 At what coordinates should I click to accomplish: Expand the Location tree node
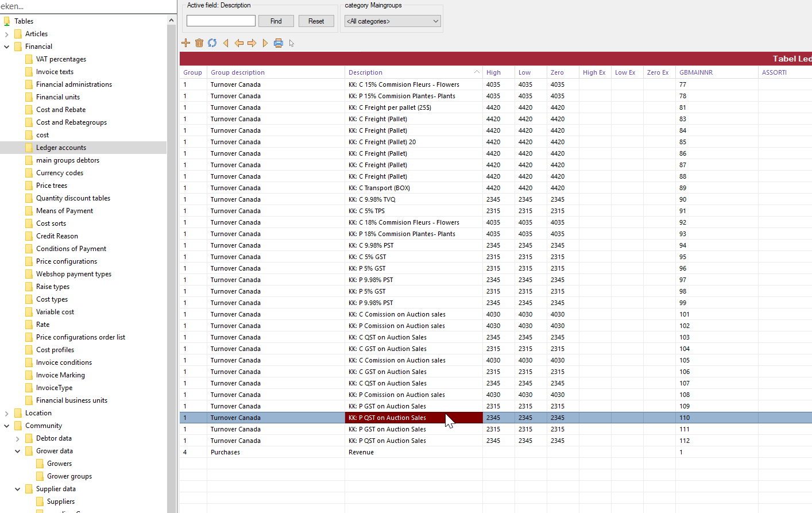coord(7,413)
